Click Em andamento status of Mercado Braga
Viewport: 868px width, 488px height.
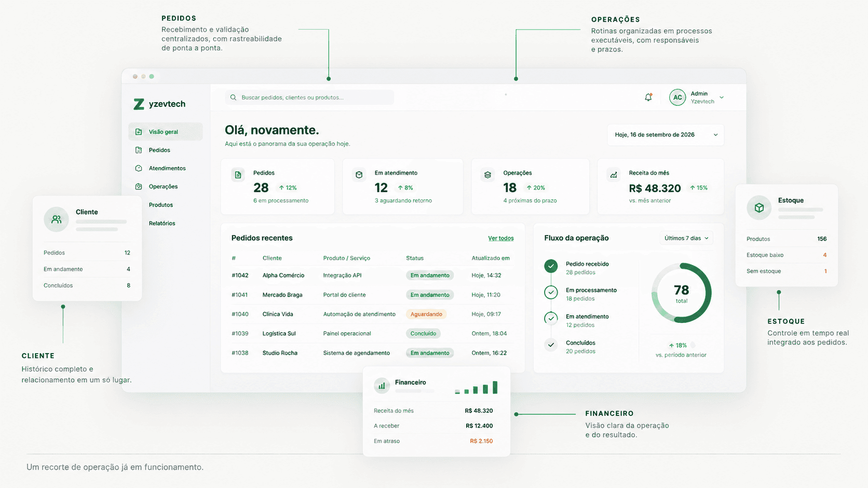pyautogui.click(x=430, y=295)
